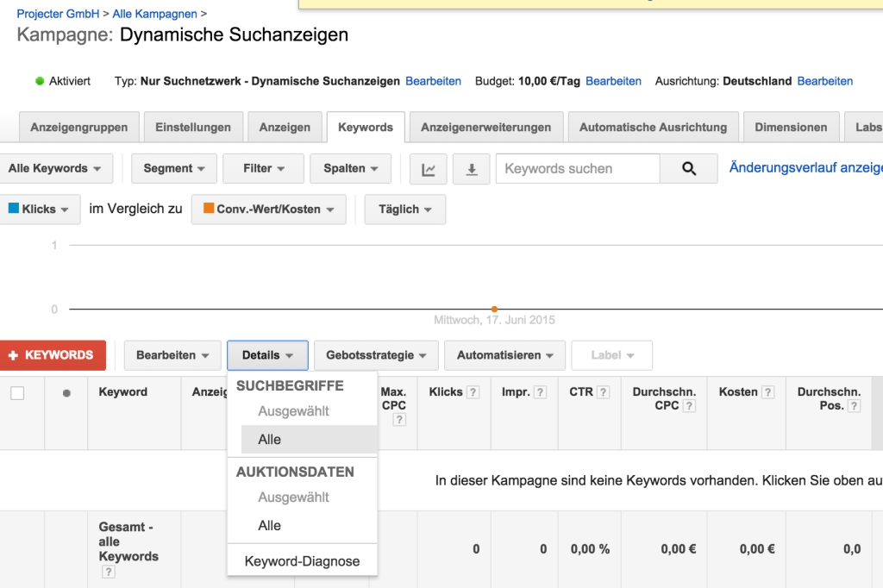Switch to the Anzeigen tab
Screen dimensions: 883x588
pyautogui.click(x=285, y=128)
